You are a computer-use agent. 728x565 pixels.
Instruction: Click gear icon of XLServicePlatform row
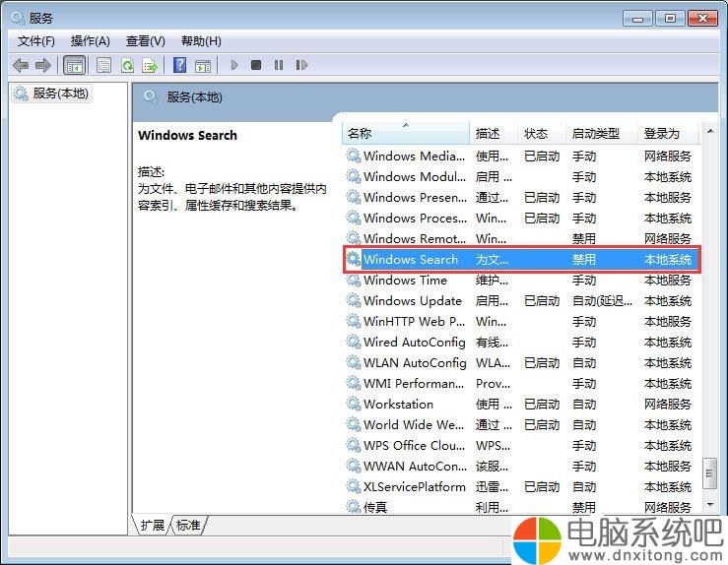[354, 486]
